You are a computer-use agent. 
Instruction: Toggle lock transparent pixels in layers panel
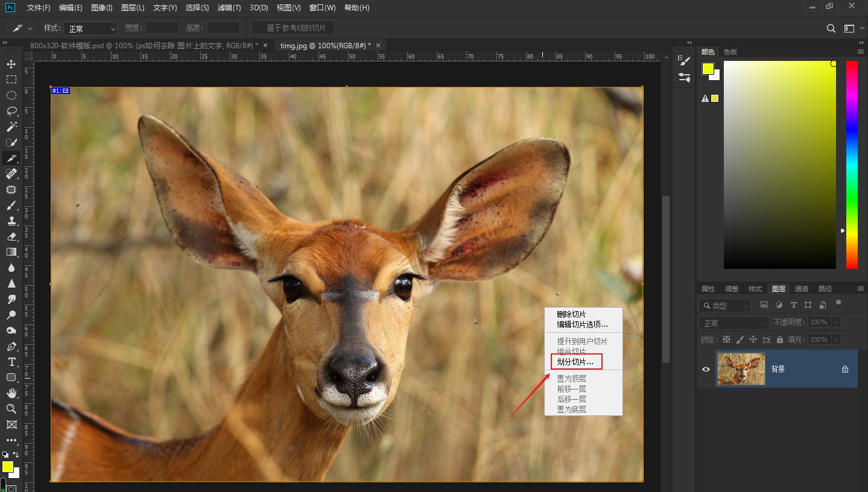726,339
